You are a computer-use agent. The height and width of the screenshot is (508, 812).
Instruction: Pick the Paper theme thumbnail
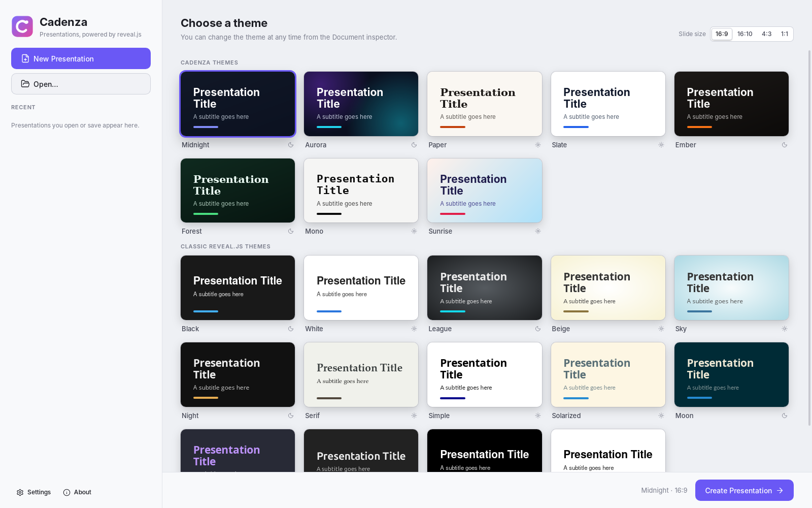click(x=485, y=104)
